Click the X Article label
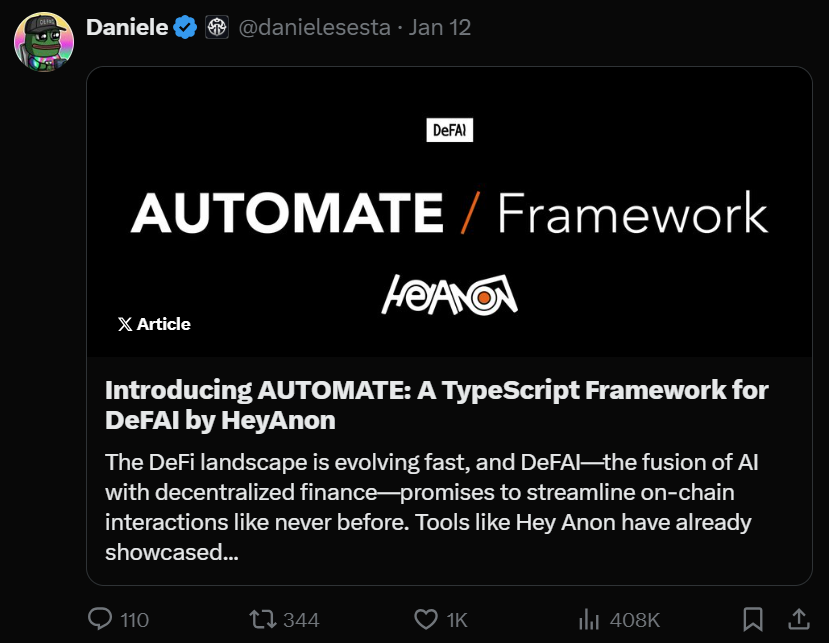 coord(154,324)
